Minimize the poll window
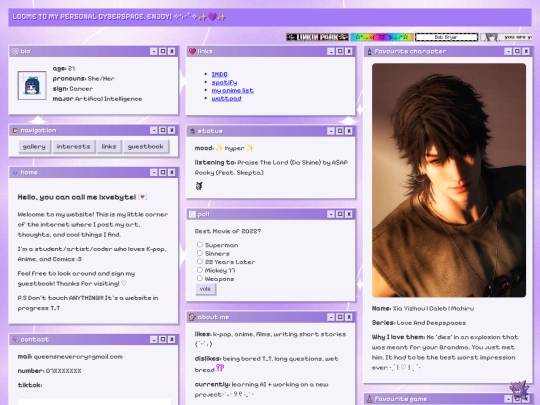 pos(331,214)
